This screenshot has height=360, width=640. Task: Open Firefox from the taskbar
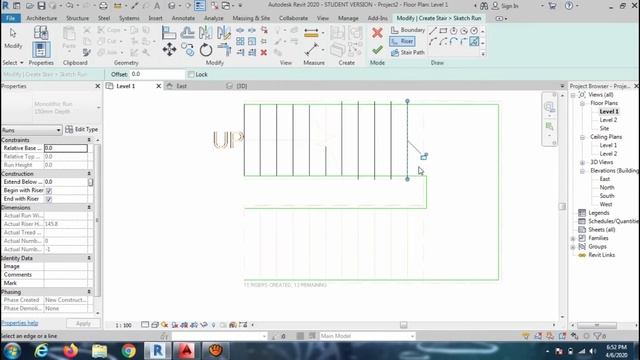[x=71, y=351]
